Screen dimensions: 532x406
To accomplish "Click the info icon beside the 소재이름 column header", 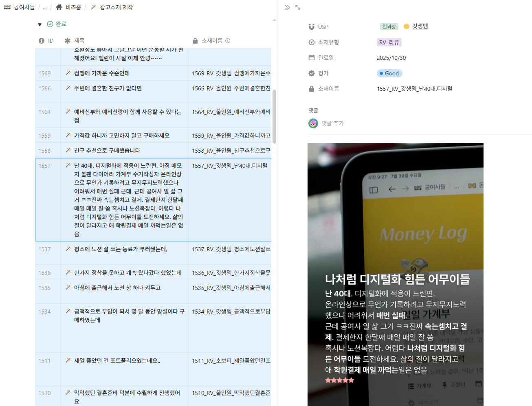I will pyautogui.click(x=228, y=41).
